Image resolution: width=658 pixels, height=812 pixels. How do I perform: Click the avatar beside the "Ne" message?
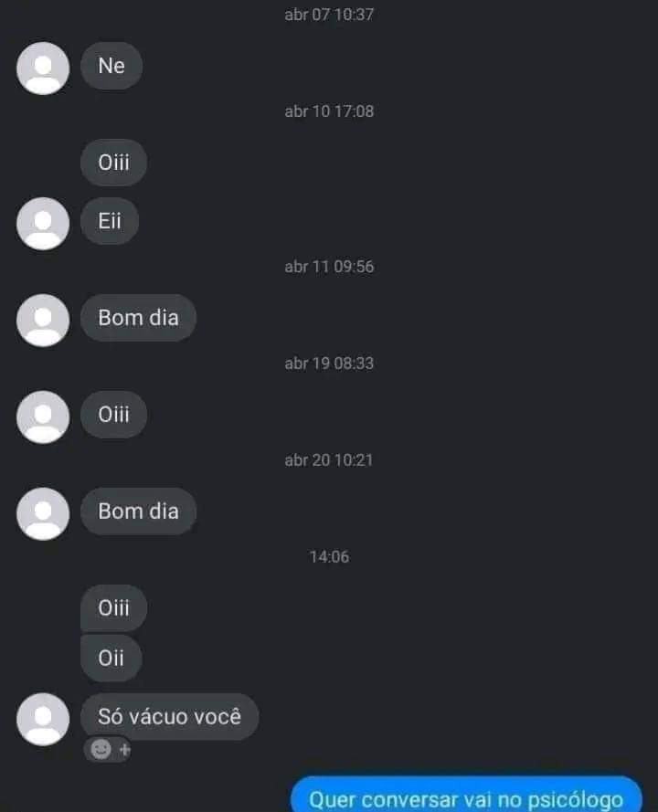click(x=43, y=69)
